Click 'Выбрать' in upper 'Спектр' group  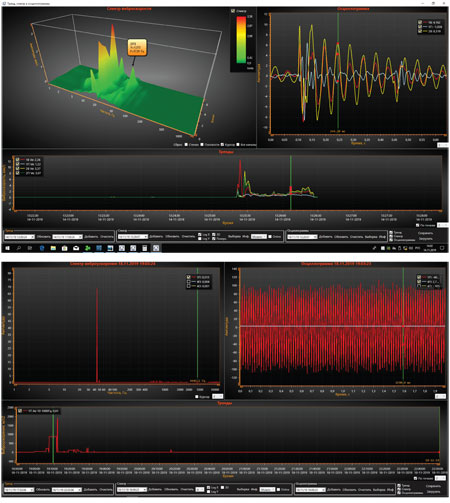pos(234,236)
